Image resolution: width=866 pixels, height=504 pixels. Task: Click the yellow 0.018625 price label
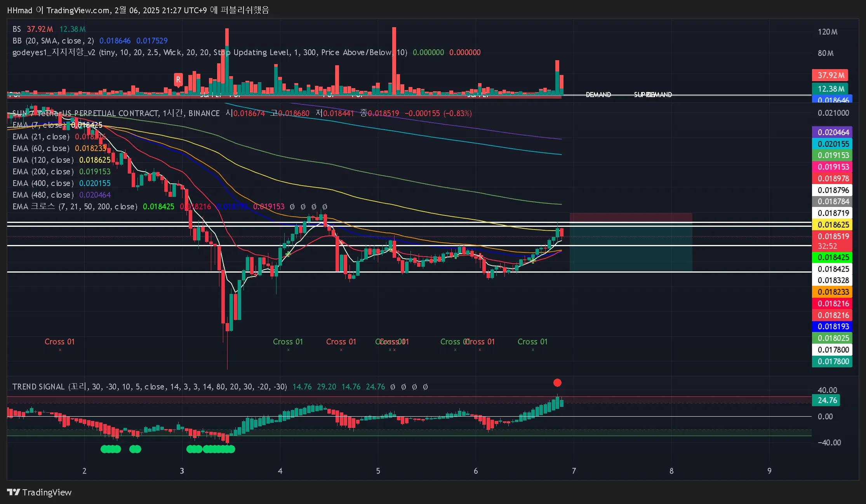(x=832, y=225)
